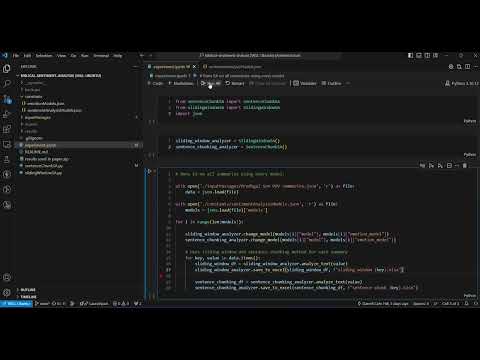This screenshot has width=480, height=360.
Task: Open the Run menu
Action: (x=85, y=56)
